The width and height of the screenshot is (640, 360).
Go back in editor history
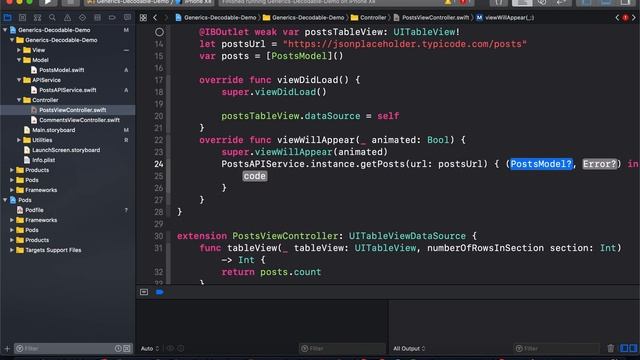[x=155, y=18]
